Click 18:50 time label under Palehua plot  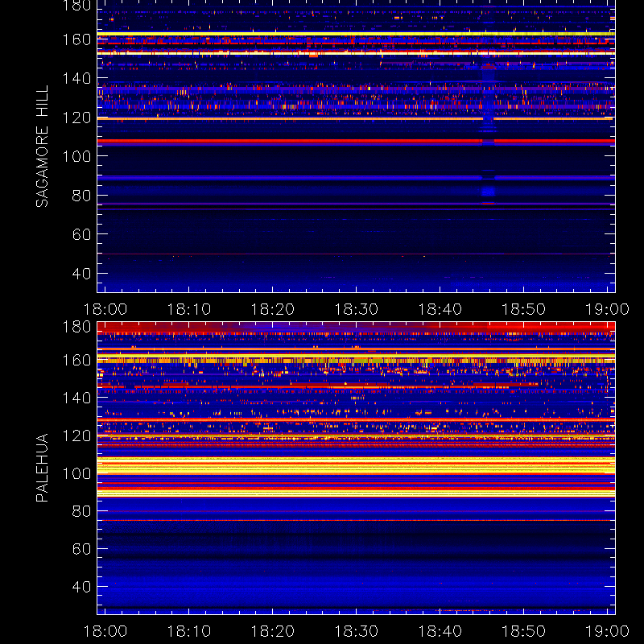524,631
